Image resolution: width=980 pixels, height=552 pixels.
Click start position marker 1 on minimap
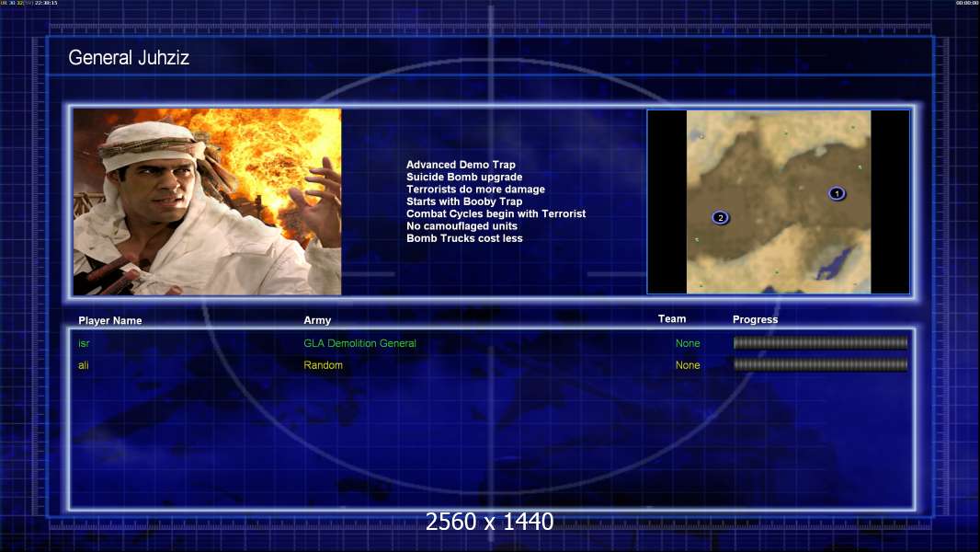[x=837, y=194]
